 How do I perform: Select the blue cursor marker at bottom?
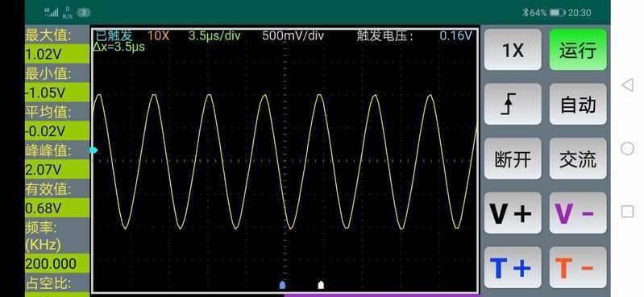coord(282,285)
